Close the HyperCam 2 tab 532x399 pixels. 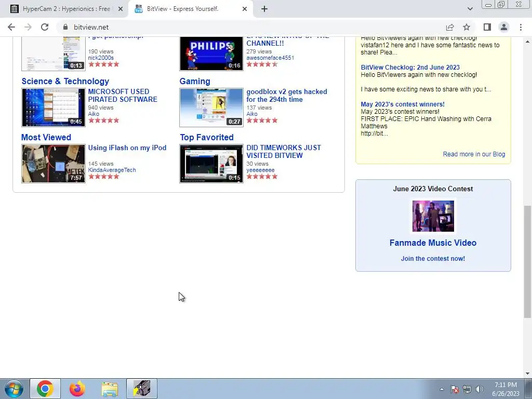121,9
